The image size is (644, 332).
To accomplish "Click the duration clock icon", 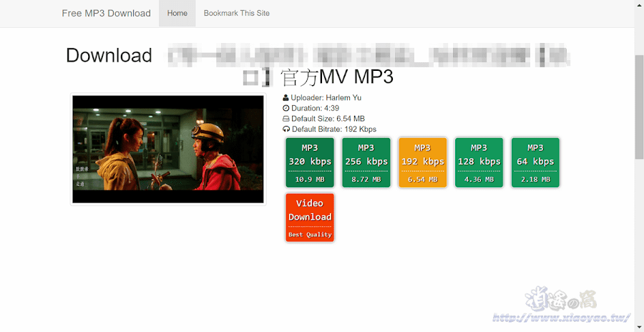I will tap(286, 109).
